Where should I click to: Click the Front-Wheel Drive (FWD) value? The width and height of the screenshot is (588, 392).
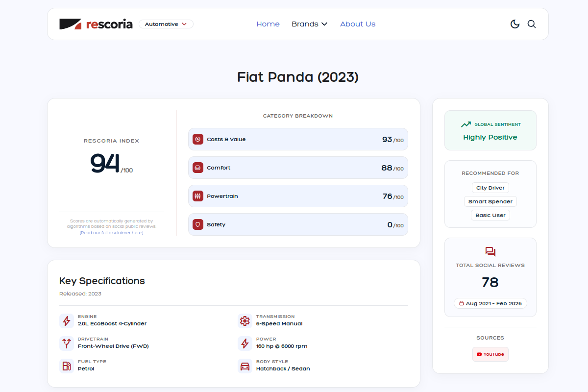pyautogui.click(x=113, y=346)
